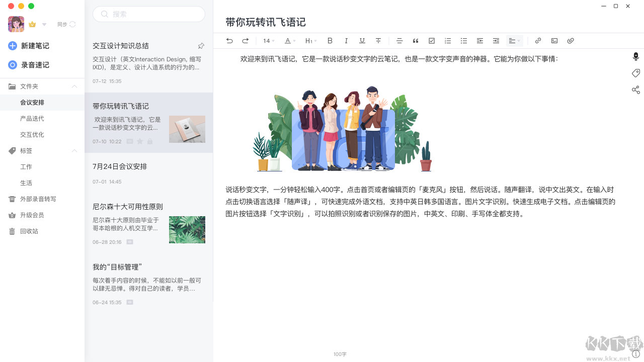Insert a to-do checklist item

click(x=432, y=41)
